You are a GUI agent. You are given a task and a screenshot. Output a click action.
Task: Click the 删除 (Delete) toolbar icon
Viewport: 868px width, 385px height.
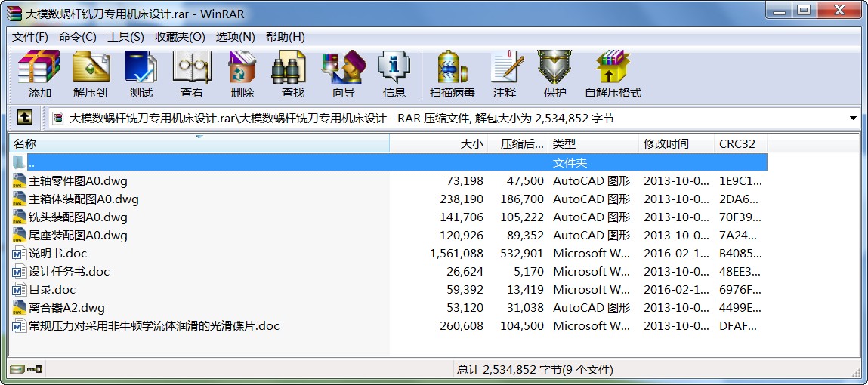point(242,74)
